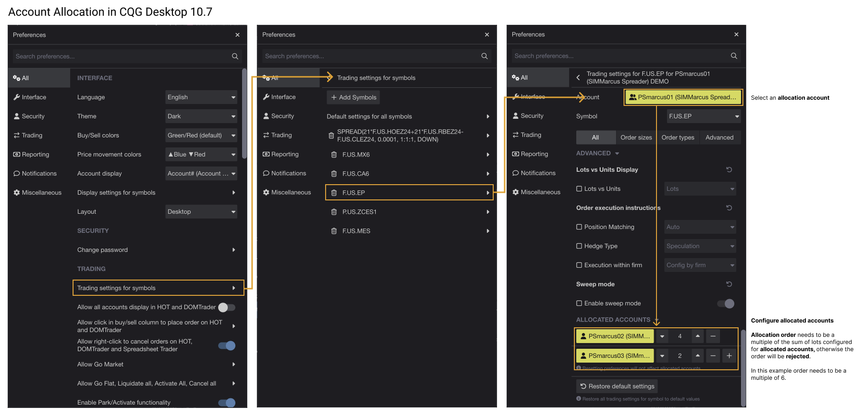The image size is (868, 417).
Task: Select PSmarcus03 allocated account
Action: pyautogui.click(x=615, y=356)
